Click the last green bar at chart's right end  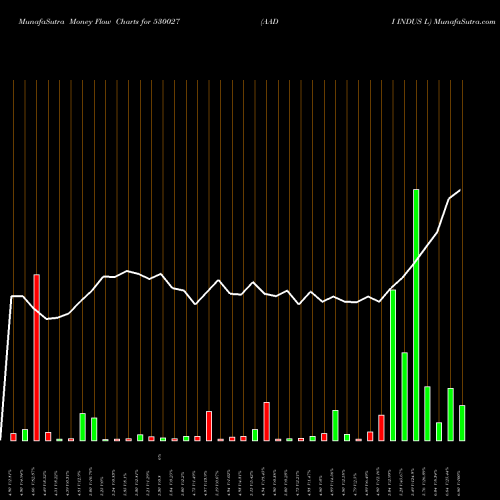coord(462,423)
